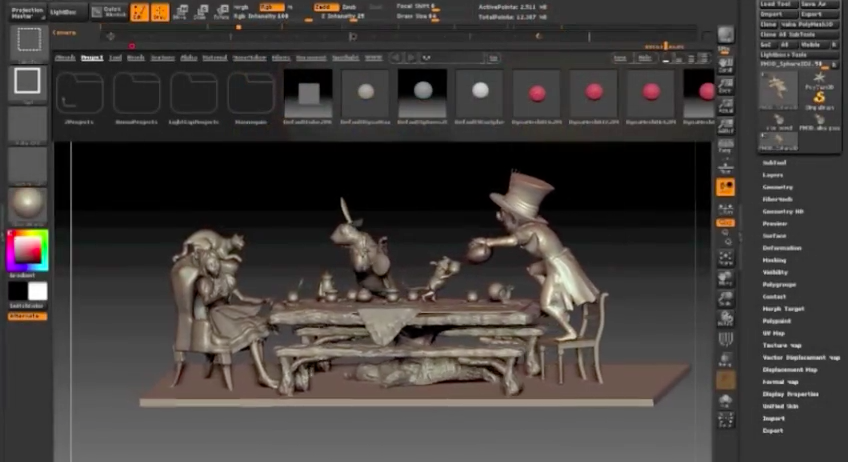The image size is (848, 462).
Task: Select the Scale gizmo in top toolbar
Action: 201,12
